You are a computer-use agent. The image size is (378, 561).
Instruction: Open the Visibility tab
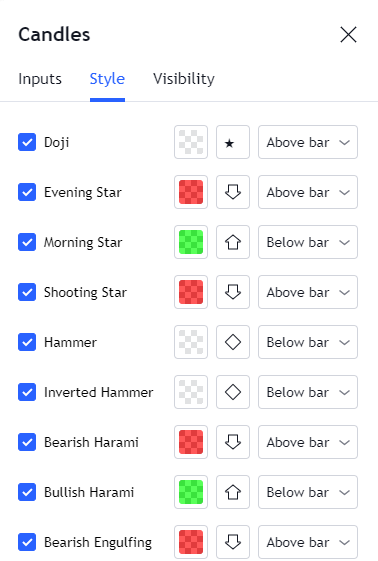coord(184,79)
